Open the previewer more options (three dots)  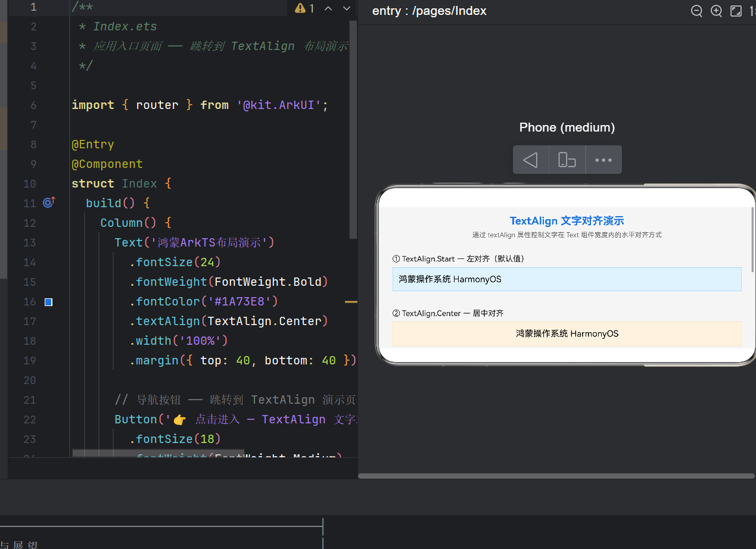click(603, 160)
